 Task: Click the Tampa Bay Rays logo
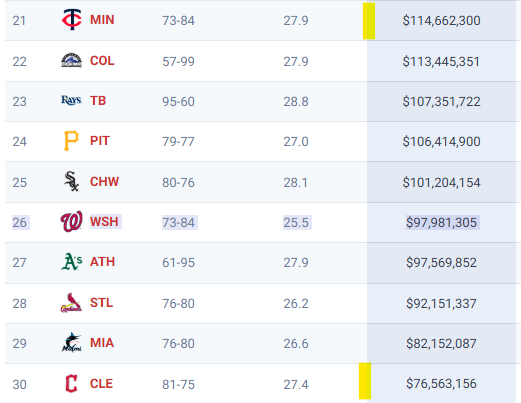71,100
